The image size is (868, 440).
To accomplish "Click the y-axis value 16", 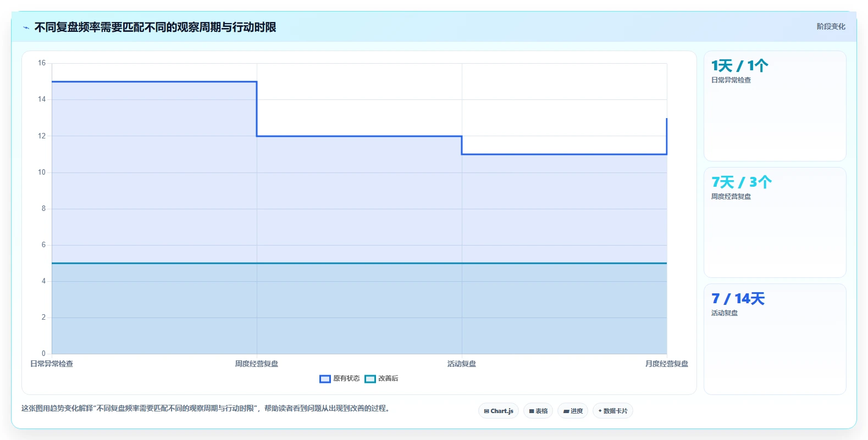I will pyautogui.click(x=42, y=63).
